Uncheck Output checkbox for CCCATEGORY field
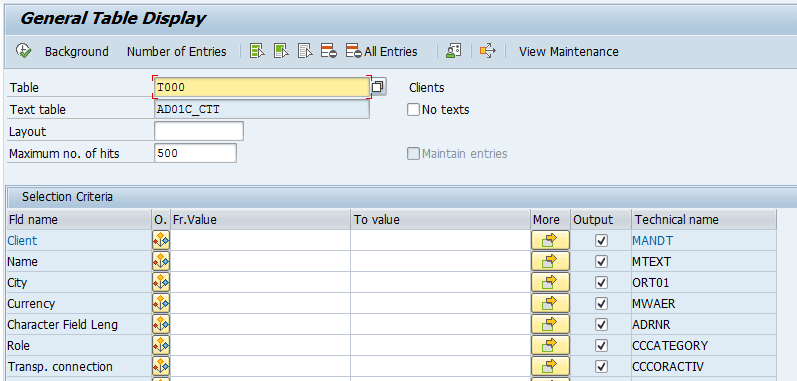The height and width of the screenshot is (381, 797). coord(601,345)
